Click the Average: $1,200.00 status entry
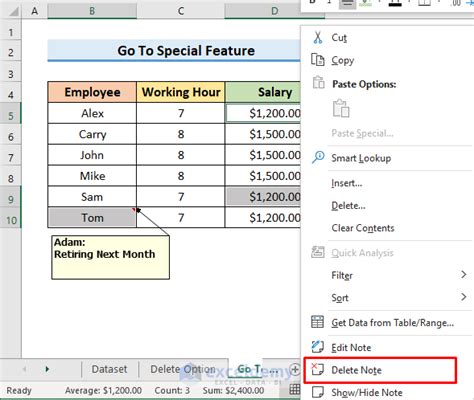Image resolution: width=474 pixels, height=400 pixels. point(103,390)
